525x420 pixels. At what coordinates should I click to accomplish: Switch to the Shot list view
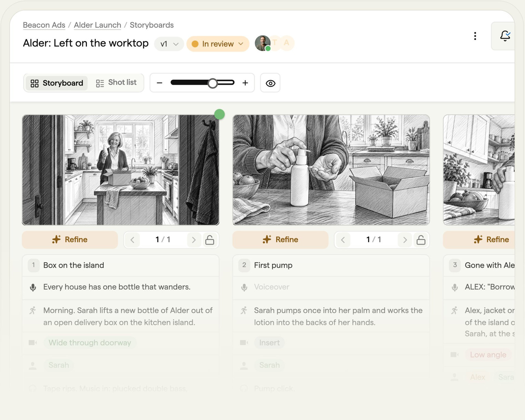point(116,83)
